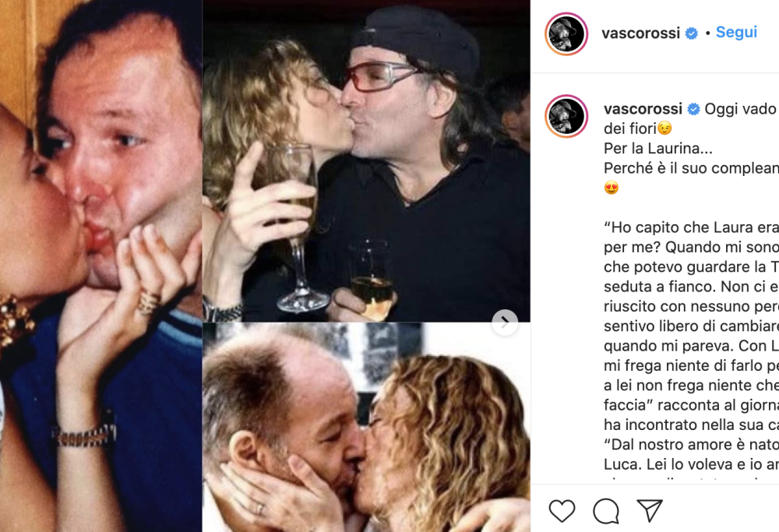Click the large left photo of the collage

pyautogui.click(x=101, y=266)
